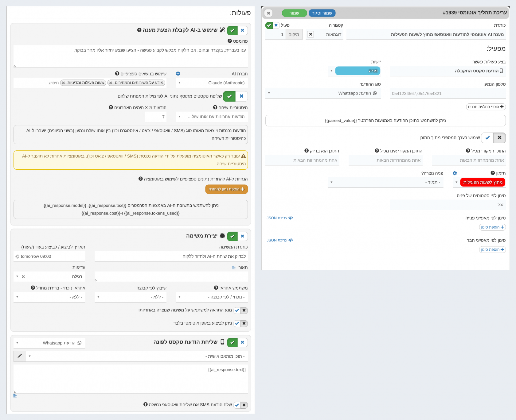516x420 pixels.
Task: Click the red מחוץ לשעות הפעילות schedule tag
Action: pos(483,182)
